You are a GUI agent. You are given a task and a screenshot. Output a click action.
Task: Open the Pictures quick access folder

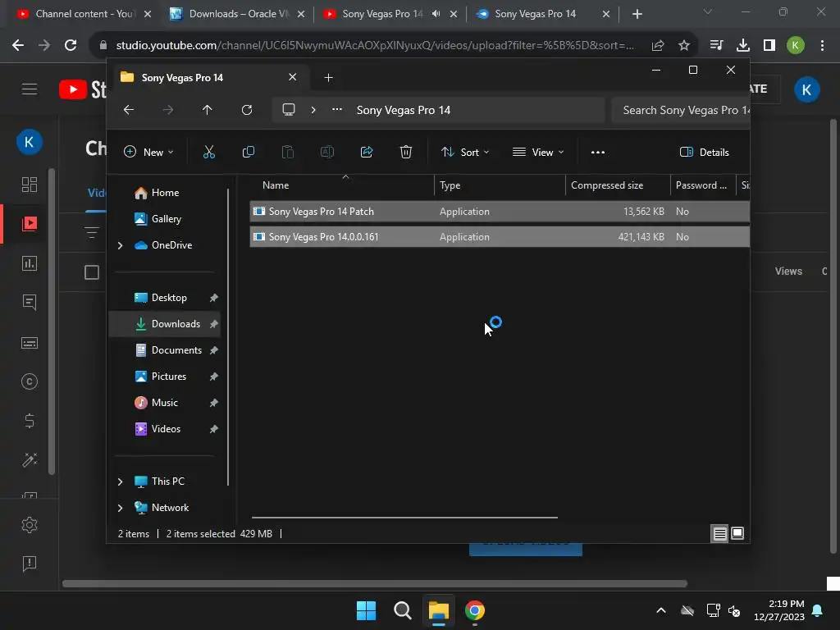[x=169, y=376]
